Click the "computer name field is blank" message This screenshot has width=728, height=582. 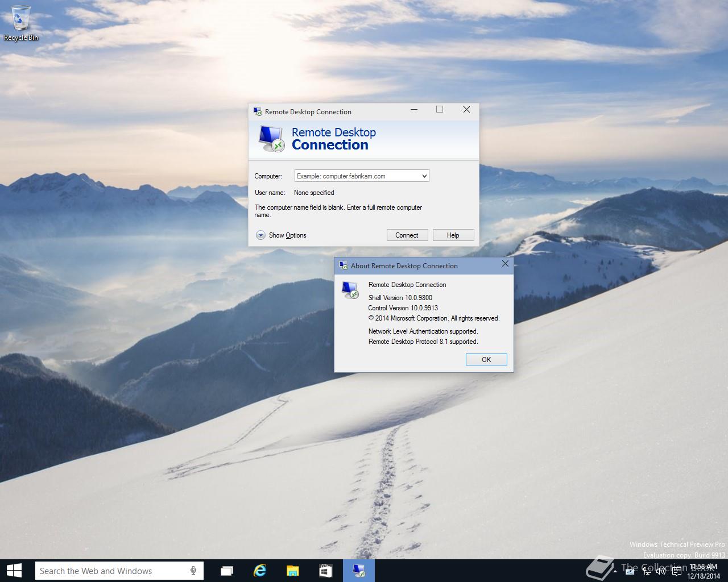point(338,211)
